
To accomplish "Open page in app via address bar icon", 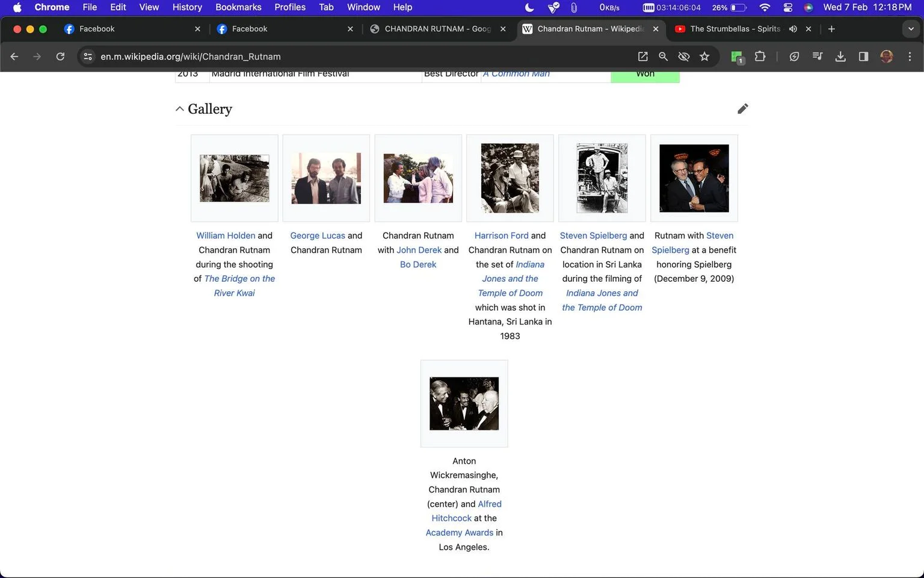I will [x=642, y=57].
